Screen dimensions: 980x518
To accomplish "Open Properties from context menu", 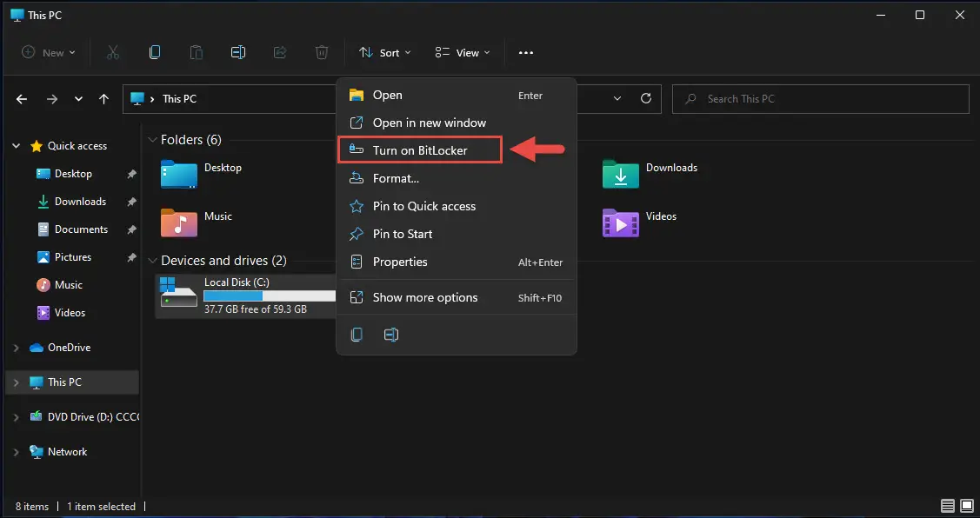I will [457, 262].
